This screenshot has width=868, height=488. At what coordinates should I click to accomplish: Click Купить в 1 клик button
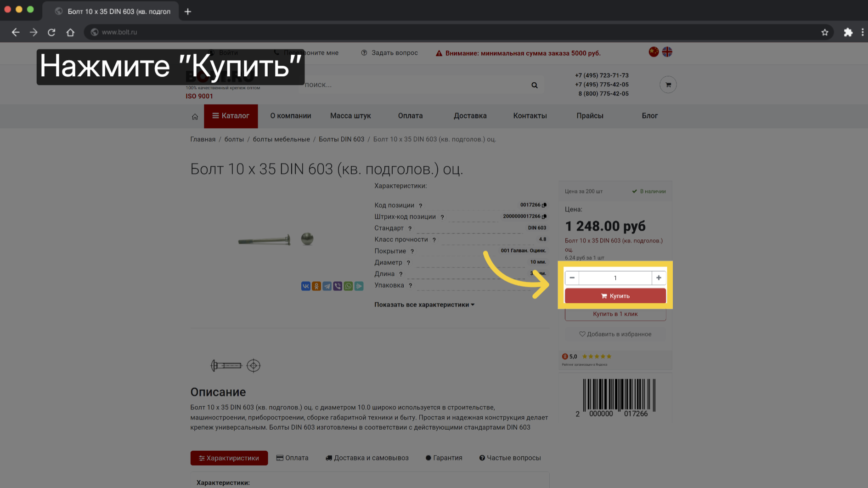click(x=615, y=314)
